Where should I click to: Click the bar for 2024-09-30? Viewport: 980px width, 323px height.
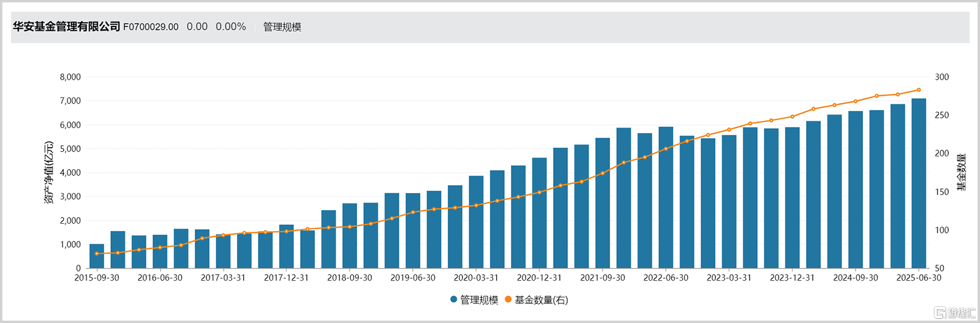click(856, 190)
